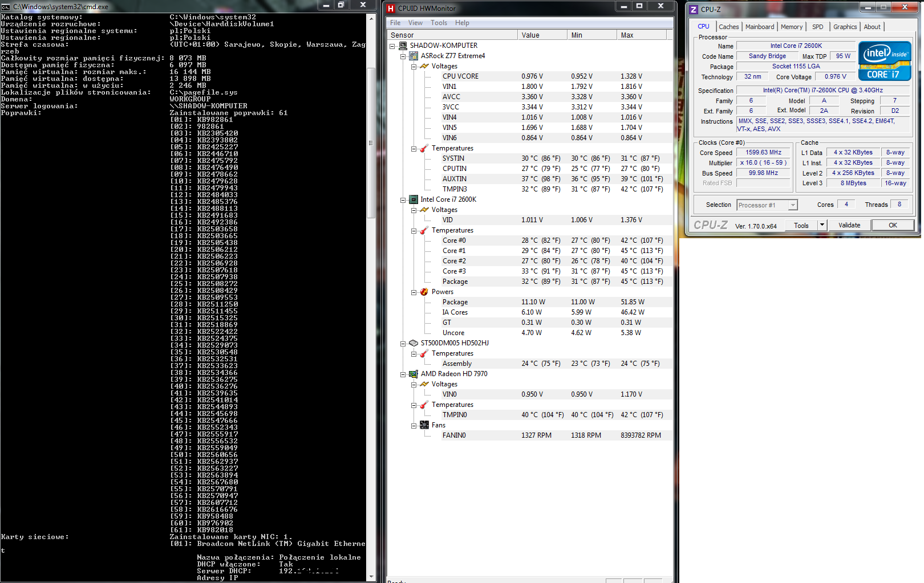Screen dimensions: 924x583
Task: Open the File menu in HWMonitor
Action: click(395, 23)
